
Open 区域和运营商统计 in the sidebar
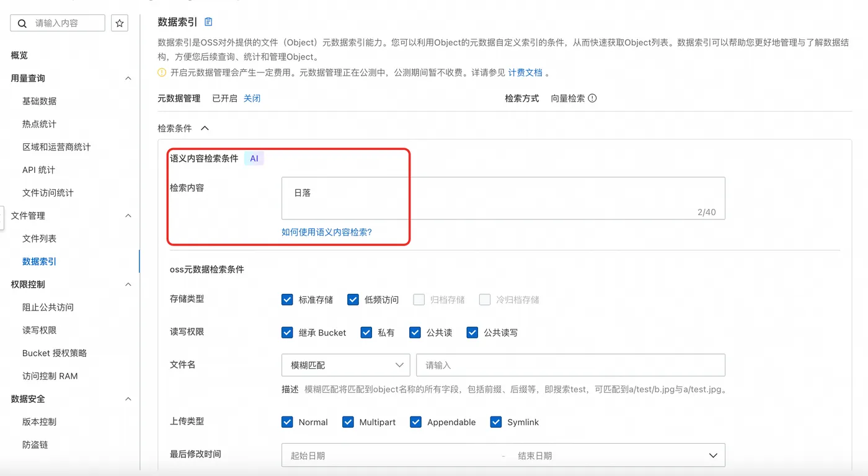(56, 147)
